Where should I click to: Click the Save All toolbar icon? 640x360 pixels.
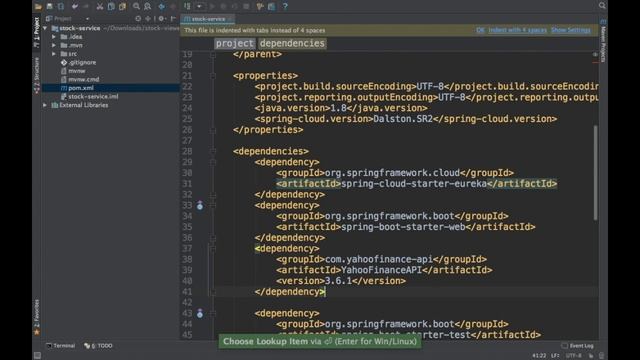point(49,6)
